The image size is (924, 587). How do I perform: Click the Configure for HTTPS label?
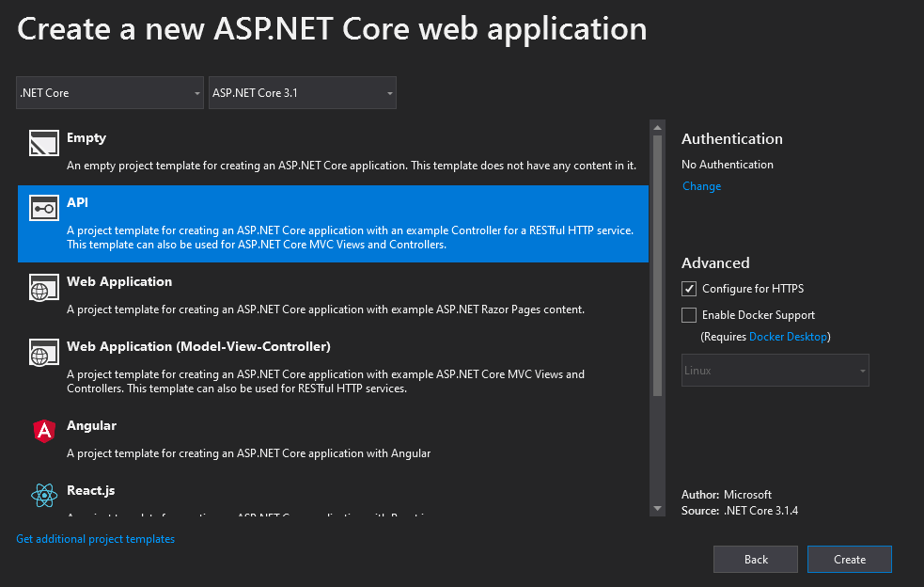pyautogui.click(x=753, y=289)
